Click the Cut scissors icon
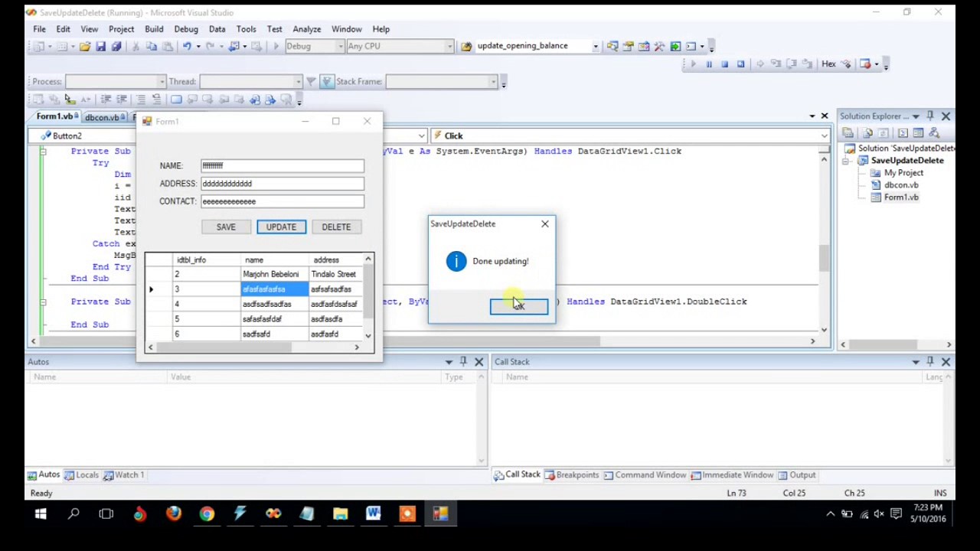 (136, 46)
